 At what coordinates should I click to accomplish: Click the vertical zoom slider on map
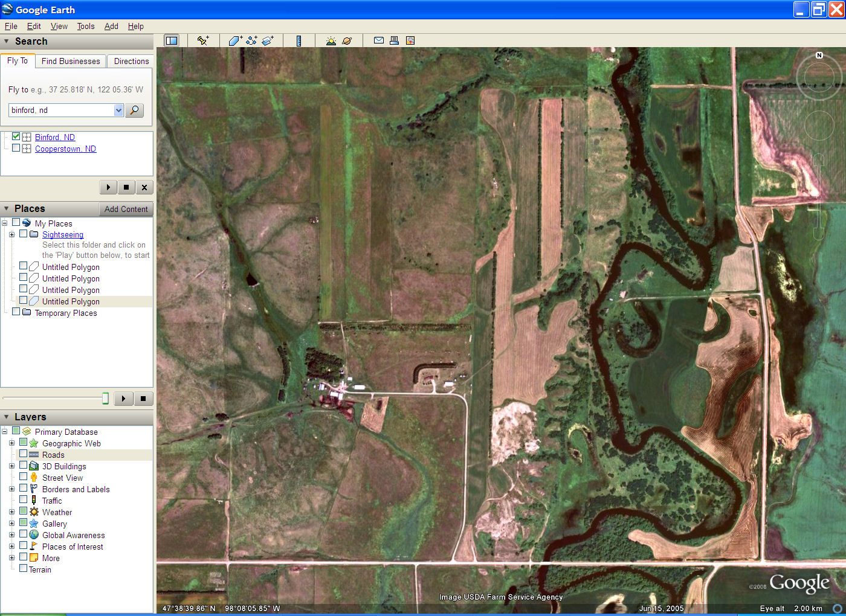(819, 196)
